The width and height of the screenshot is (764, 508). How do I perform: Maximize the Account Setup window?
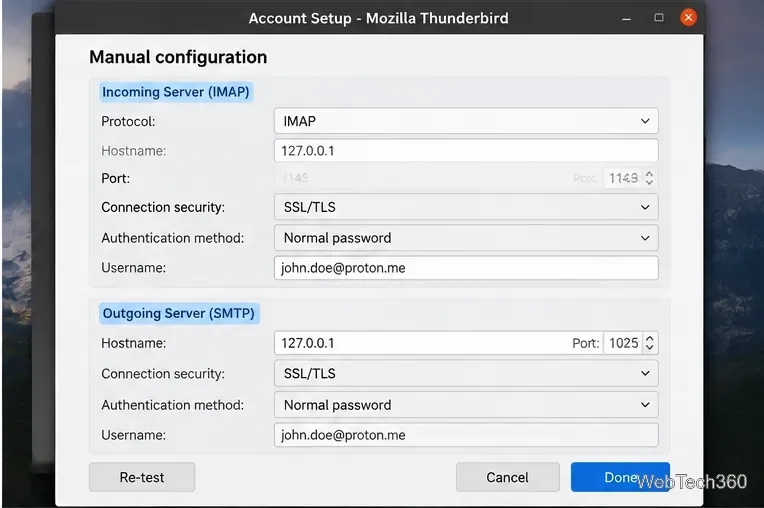(659, 18)
